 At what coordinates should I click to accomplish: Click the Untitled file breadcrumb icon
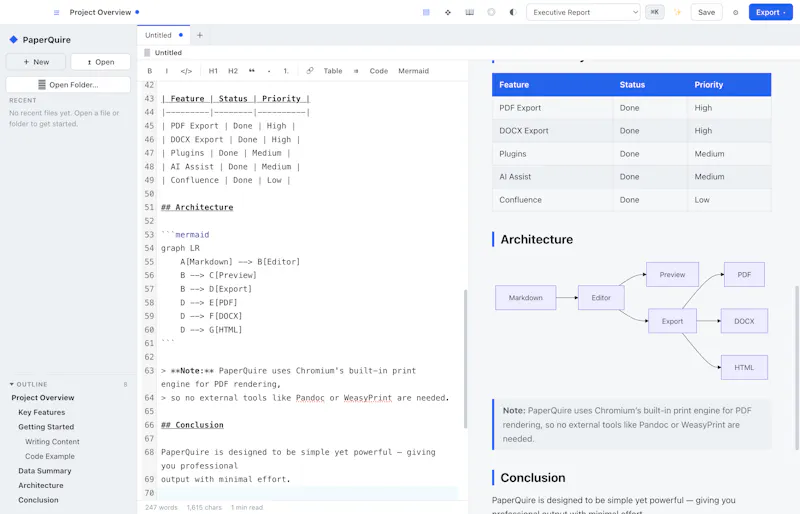coord(147,53)
